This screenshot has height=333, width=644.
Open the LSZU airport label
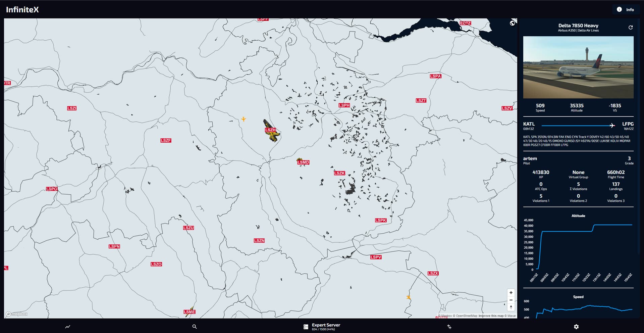coord(189,228)
